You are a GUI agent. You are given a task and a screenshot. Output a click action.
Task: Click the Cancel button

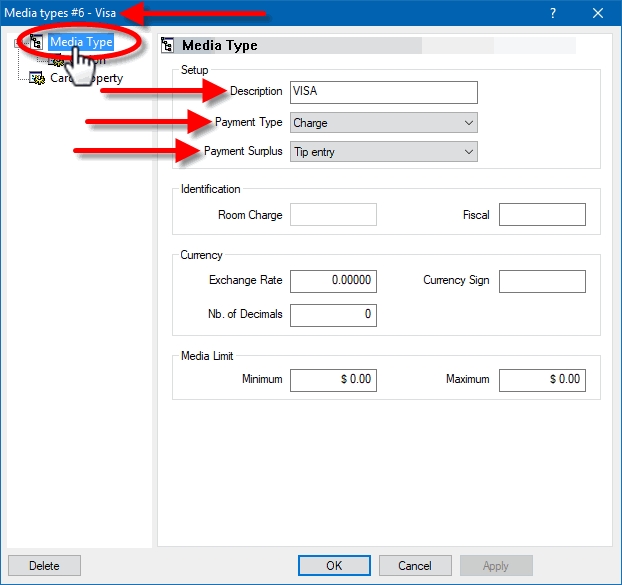(415, 566)
